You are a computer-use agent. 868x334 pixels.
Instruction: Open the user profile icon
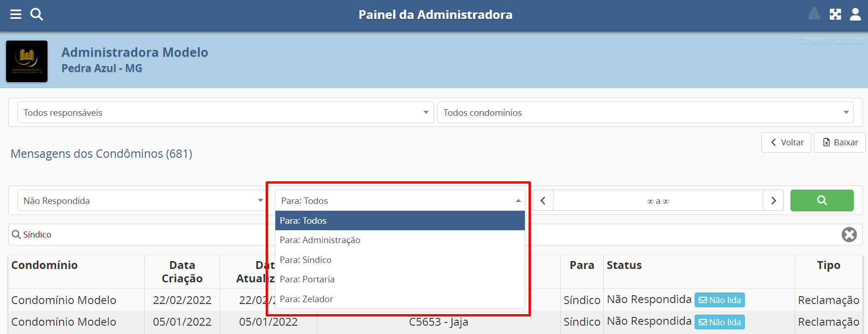(x=855, y=15)
